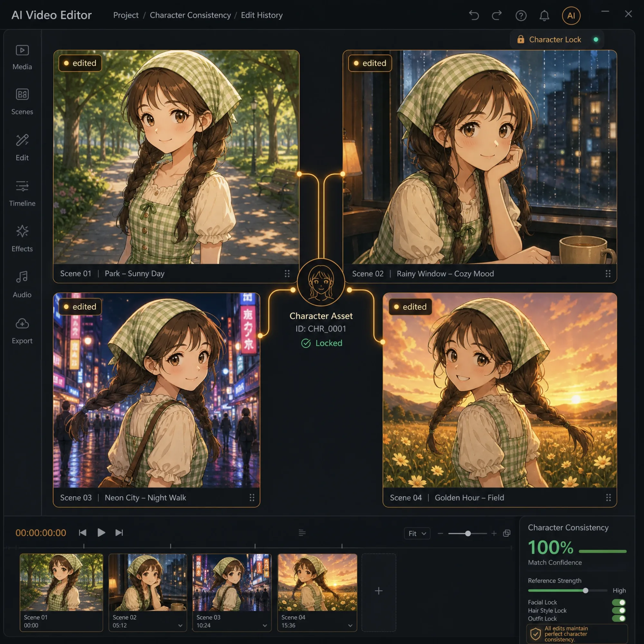The height and width of the screenshot is (644, 644).
Task: Open notifications bell
Action: click(544, 16)
